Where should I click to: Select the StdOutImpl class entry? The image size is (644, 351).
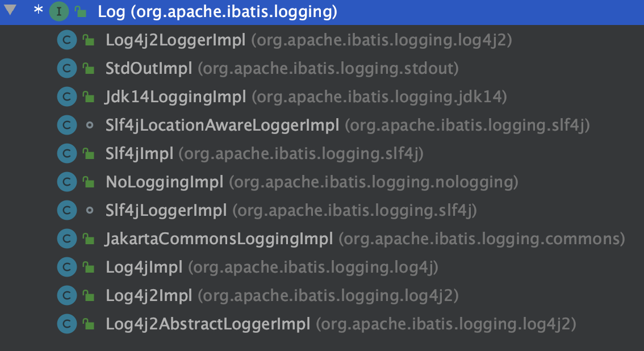pyautogui.click(x=149, y=69)
